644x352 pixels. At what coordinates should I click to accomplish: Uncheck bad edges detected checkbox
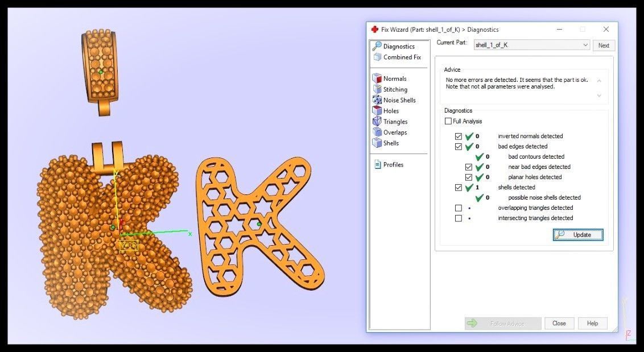(459, 146)
